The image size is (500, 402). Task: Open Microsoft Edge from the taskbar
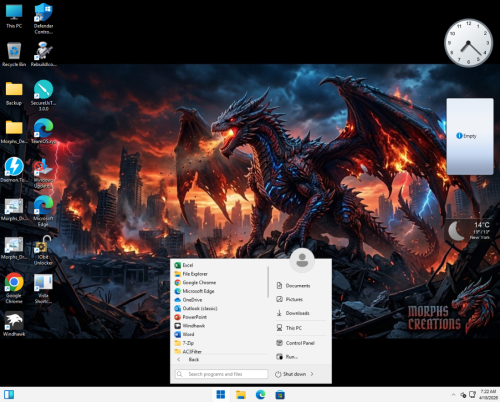[260, 395]
